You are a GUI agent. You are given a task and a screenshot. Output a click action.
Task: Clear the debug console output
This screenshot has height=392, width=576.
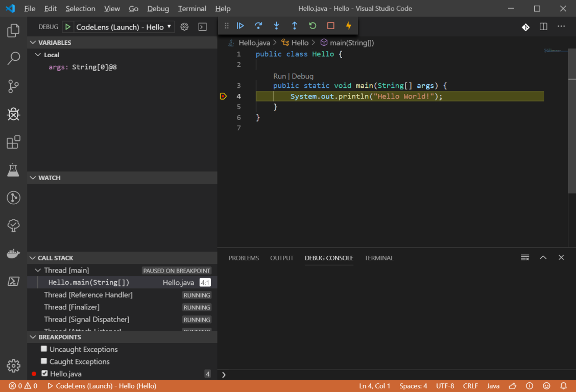pos(525,258)
